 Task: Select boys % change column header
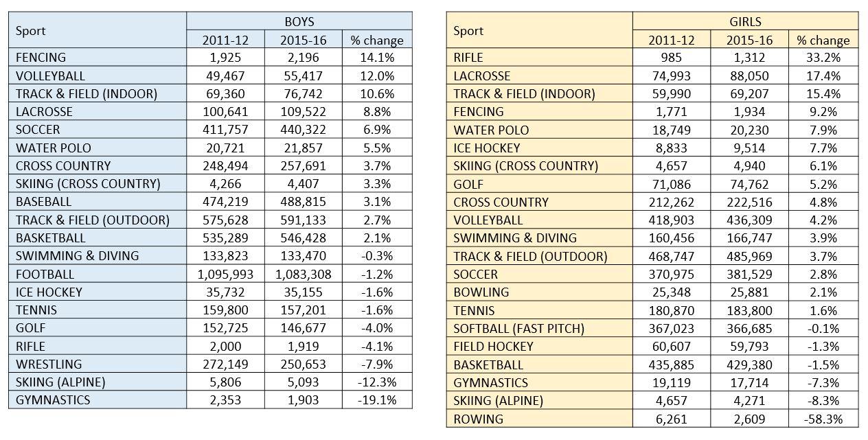click(x=376, y=40)
